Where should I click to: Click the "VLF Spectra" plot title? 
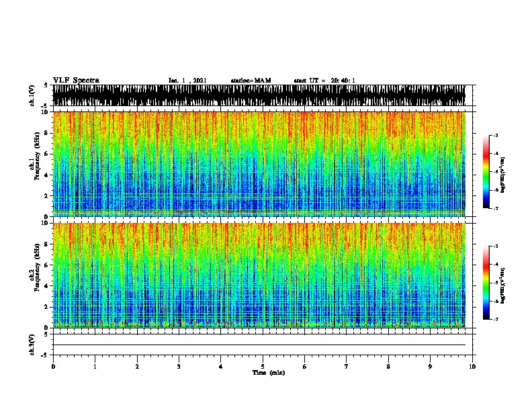(x=76, y=81)
